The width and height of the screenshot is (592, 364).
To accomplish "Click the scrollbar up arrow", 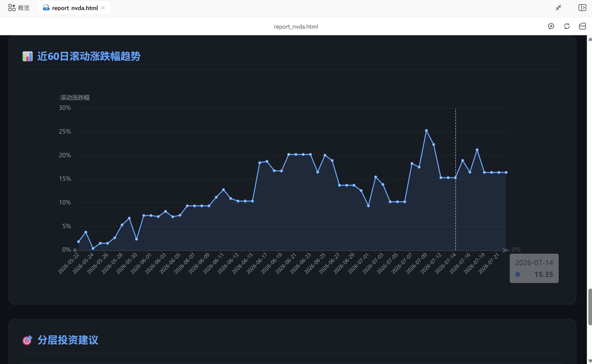I will point(590,39).
